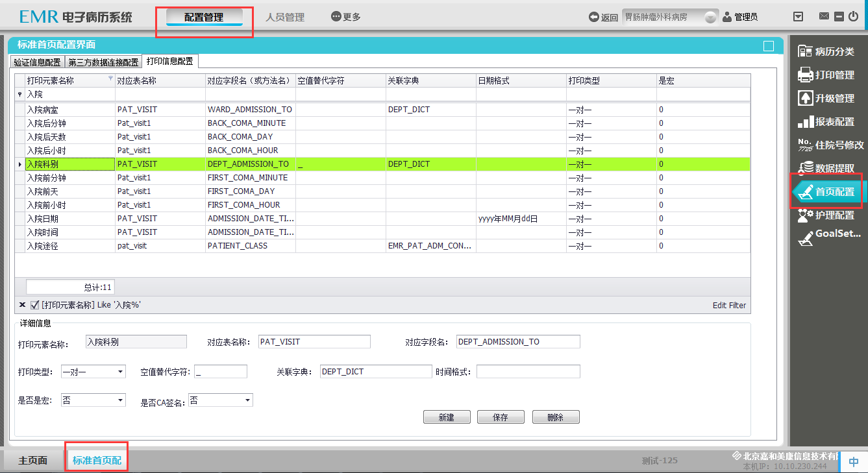Open the 是否是宏 dropdown

pos(121,400)
